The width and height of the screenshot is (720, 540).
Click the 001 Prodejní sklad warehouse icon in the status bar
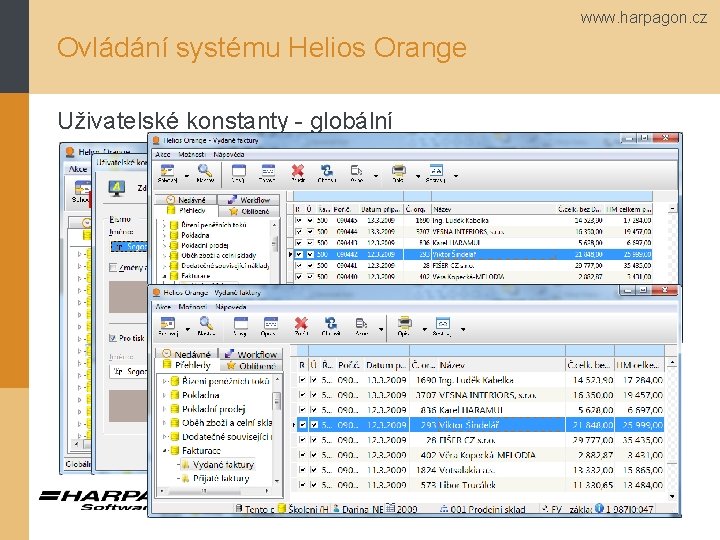444,509
